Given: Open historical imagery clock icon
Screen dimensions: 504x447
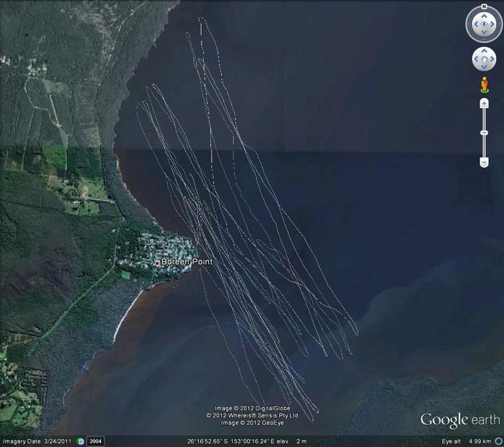Looking at the screenshot, I should coord(81,441).
